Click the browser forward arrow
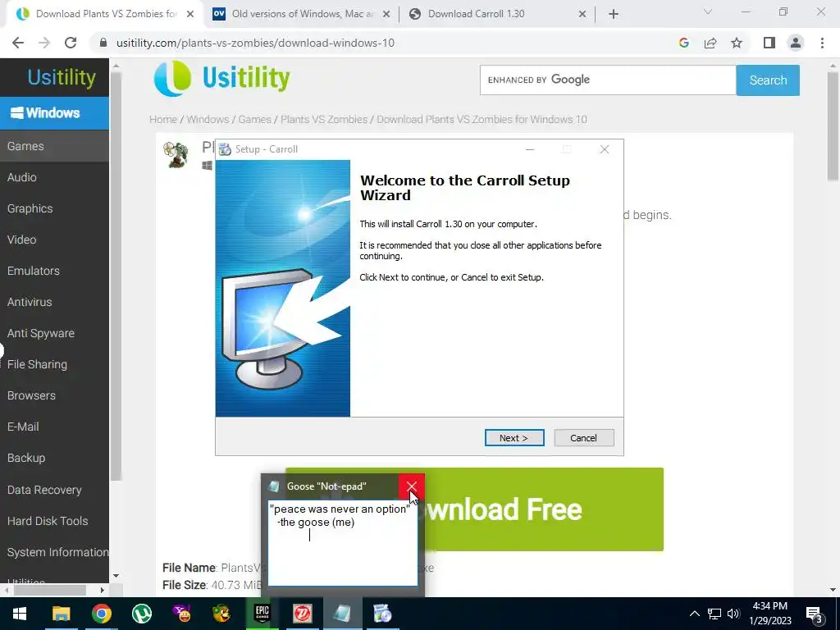Screen dimensions: 840x630 coord(44,43)
